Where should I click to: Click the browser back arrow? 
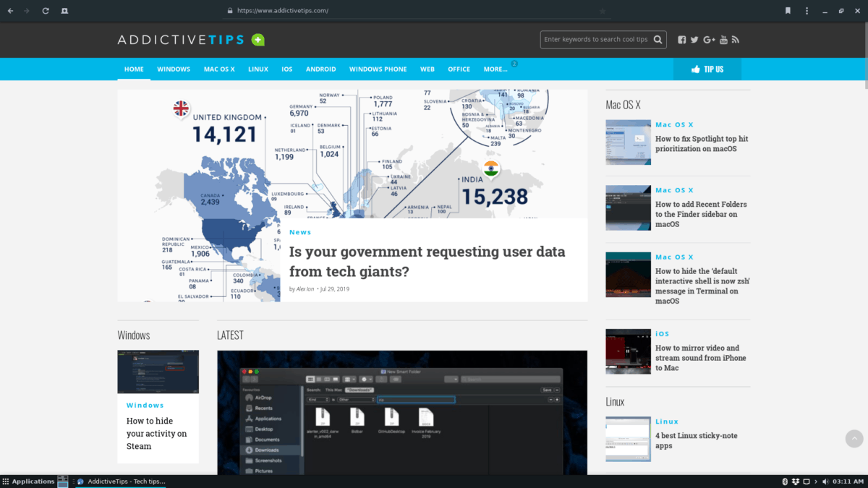[x=10, y=11]
